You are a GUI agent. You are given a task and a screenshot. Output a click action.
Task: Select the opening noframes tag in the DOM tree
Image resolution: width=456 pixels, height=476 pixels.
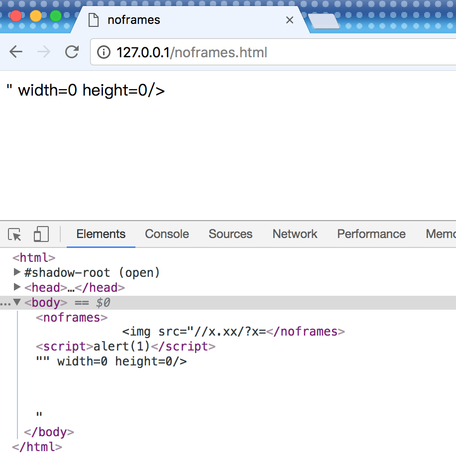[72, 318]
